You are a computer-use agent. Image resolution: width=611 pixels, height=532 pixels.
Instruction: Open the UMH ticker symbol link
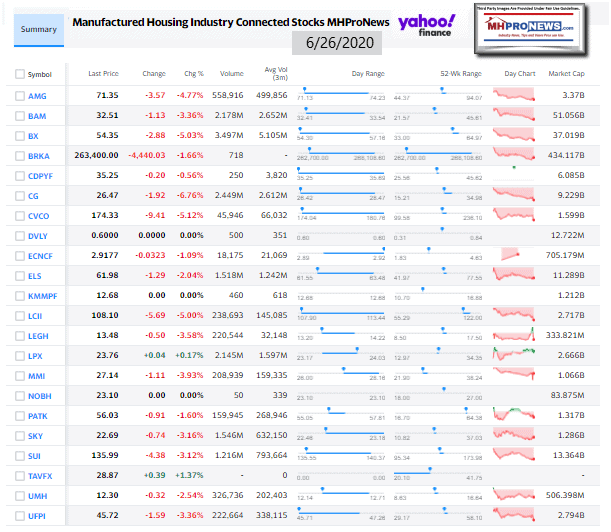click(x=37, y=495)
